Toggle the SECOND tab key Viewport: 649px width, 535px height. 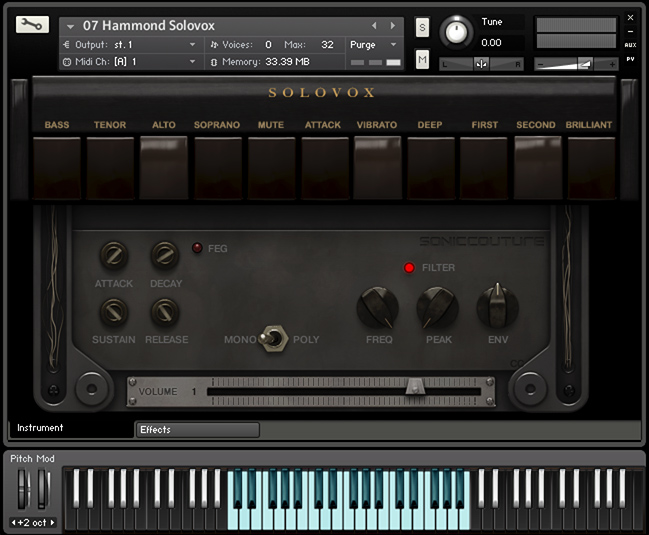coord(537,168)
